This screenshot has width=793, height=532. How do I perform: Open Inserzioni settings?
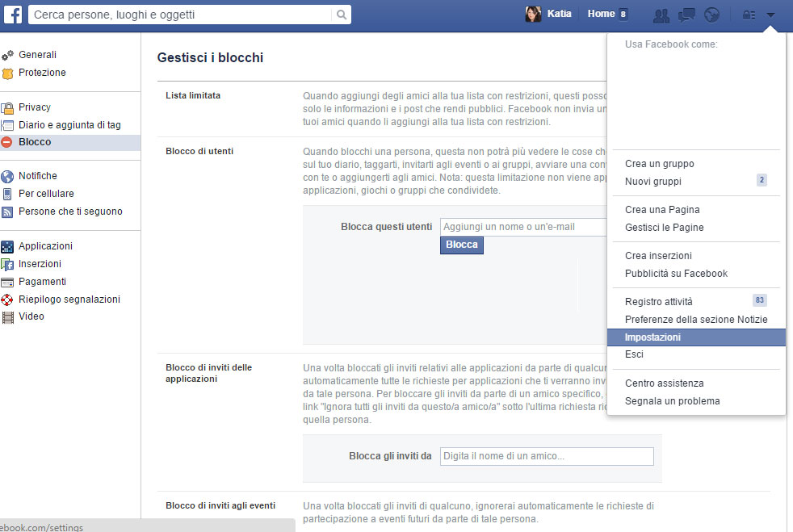pos(40,264)
